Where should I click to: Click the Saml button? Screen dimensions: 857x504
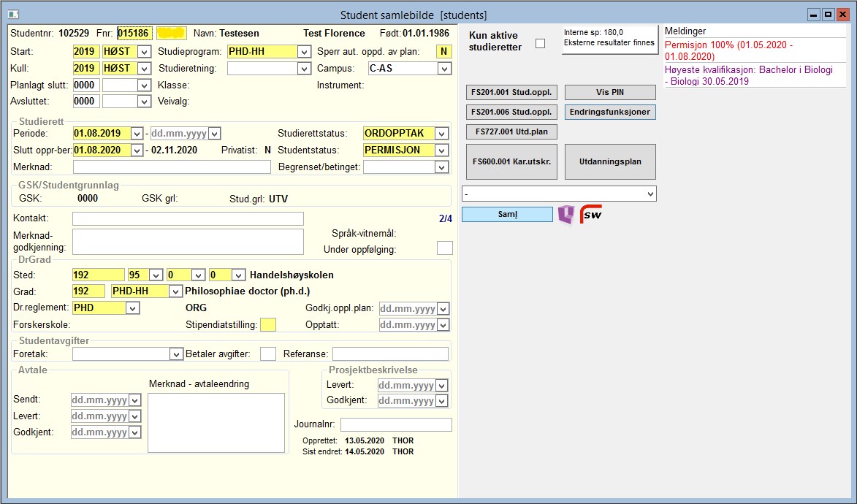[507, 214]
